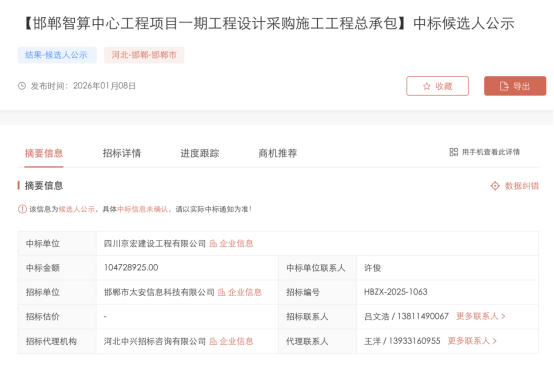Click the 河北-邯郸-邯郸市 region tag
This screenshot has width=554, height=365.
point(144,55)
